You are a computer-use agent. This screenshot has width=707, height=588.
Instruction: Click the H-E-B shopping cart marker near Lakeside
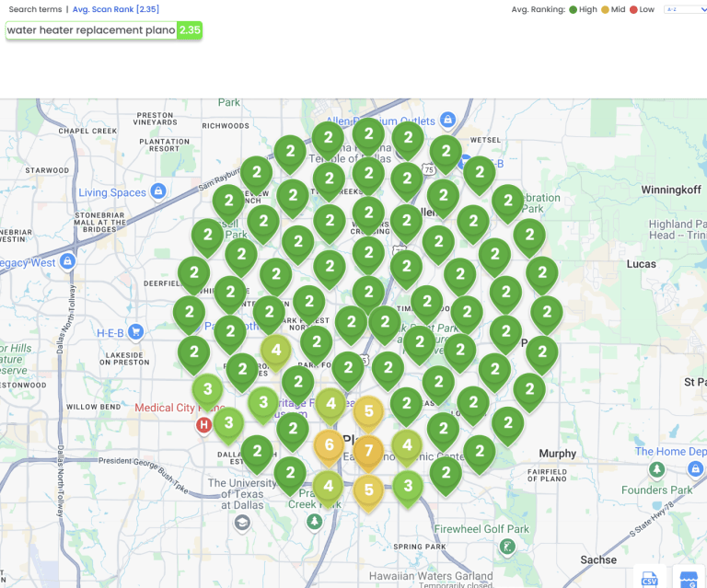[136, 331]
